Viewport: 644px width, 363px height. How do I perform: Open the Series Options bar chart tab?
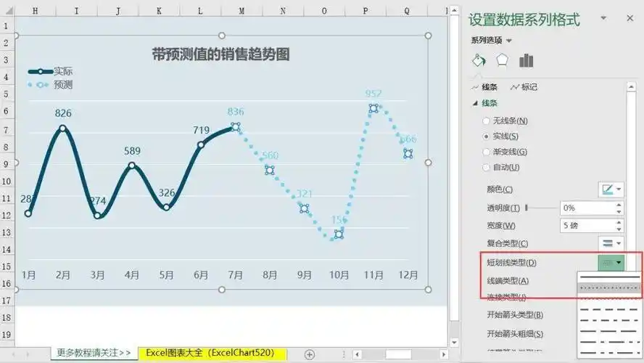[526, 60]
